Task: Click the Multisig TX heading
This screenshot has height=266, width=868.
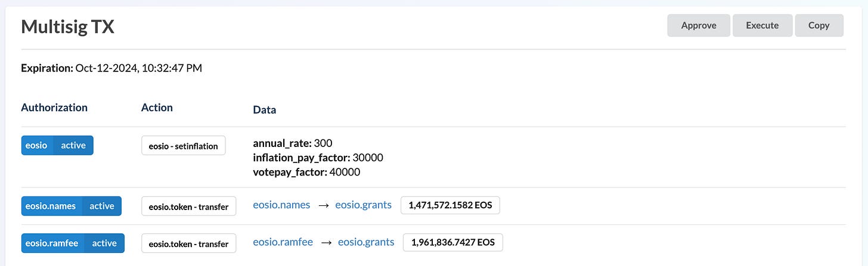Action: 67,26
